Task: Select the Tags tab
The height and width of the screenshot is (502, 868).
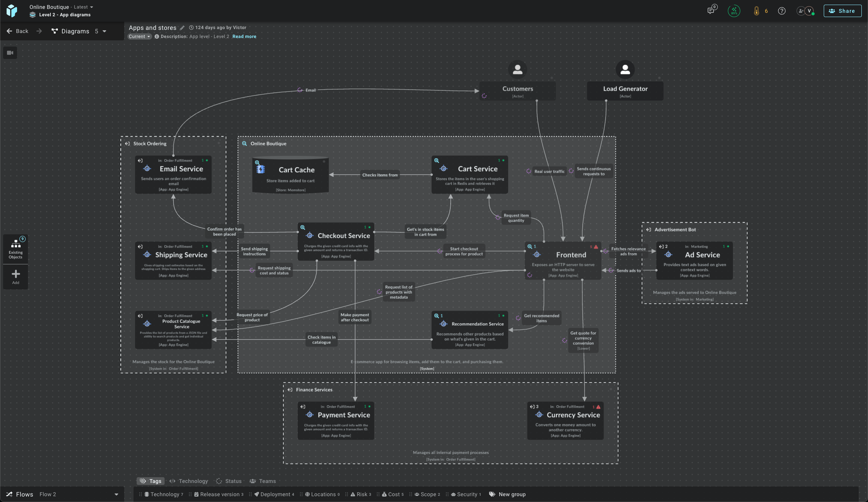Action: click(x=151, y=481)
